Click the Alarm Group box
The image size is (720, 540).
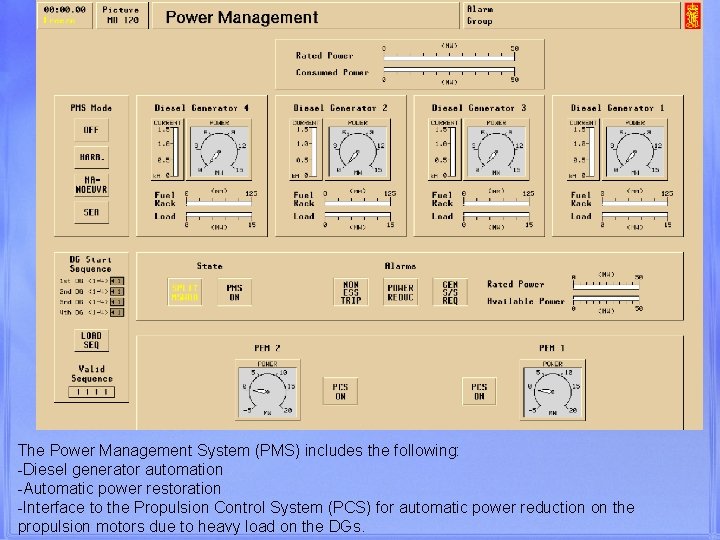click(571, 16)
